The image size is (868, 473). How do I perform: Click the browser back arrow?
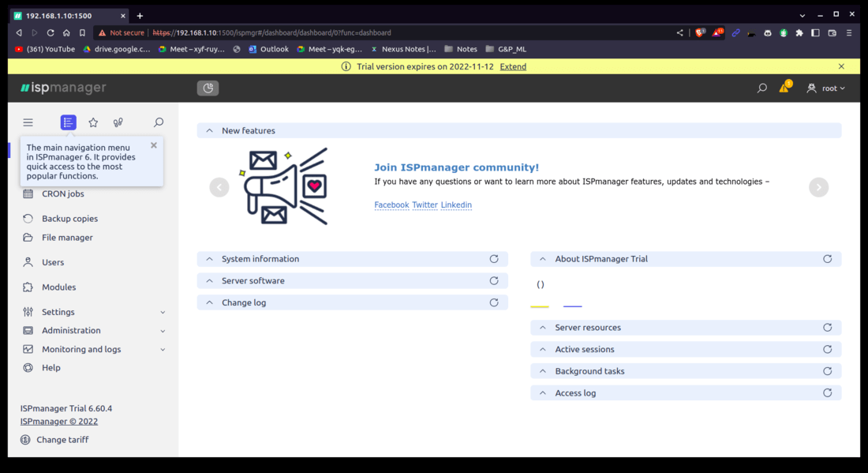pyautogui.click(x=19, y=32)
